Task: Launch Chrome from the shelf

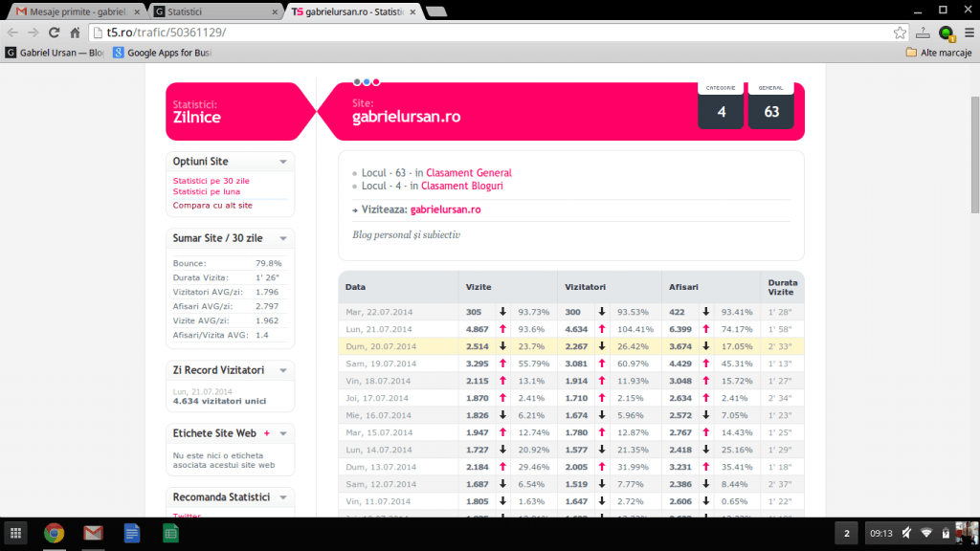Action: pyautogui.click(x=55, y=534)
